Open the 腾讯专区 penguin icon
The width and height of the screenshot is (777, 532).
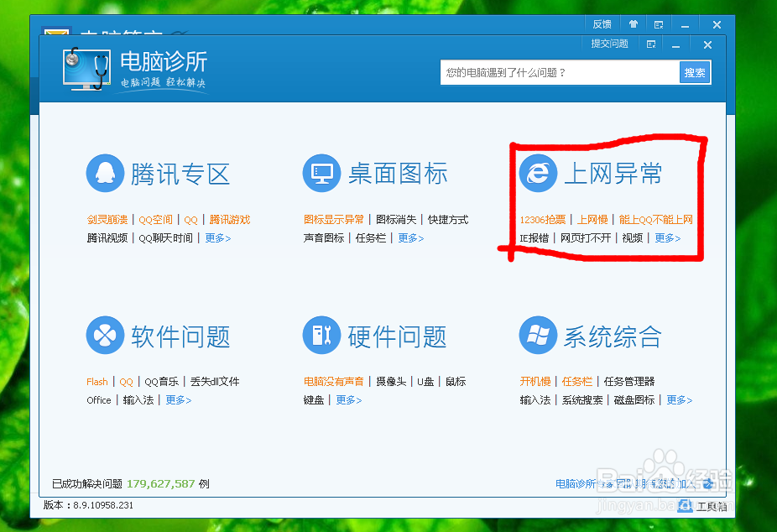(x=105, y=174)
